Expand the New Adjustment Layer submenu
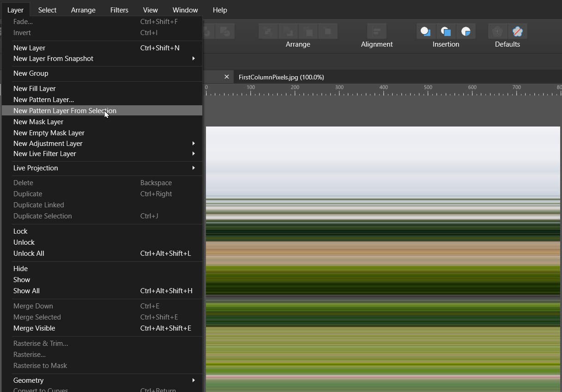562x392 pixels. (102, 144)
